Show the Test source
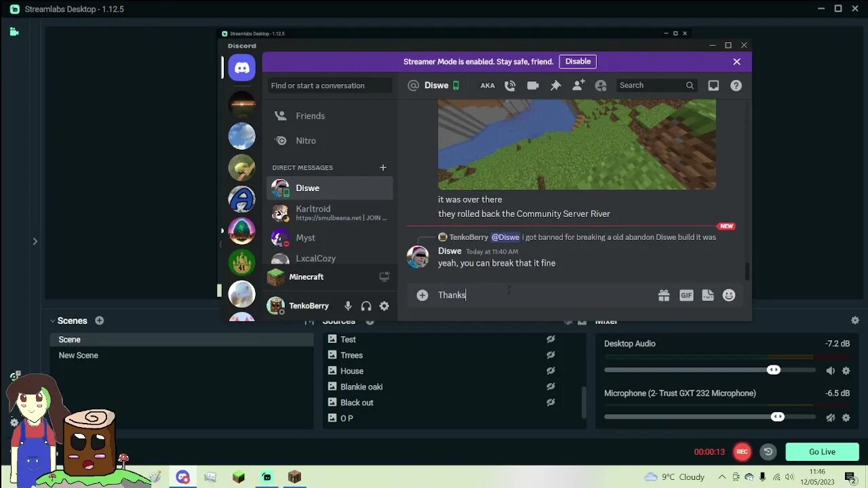This screenshot has height=488, width=868. (x=551, y=339)
